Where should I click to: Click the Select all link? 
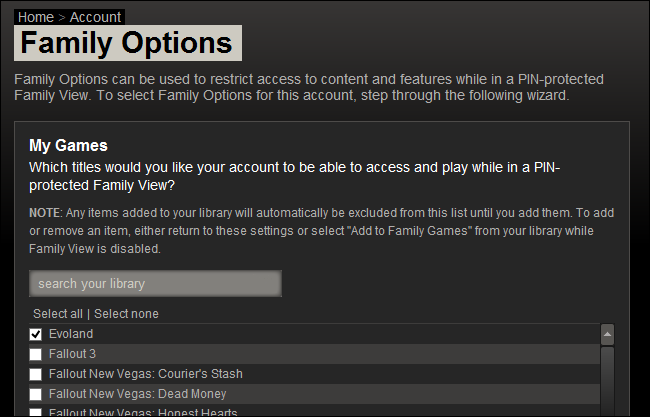pos(58,314)
